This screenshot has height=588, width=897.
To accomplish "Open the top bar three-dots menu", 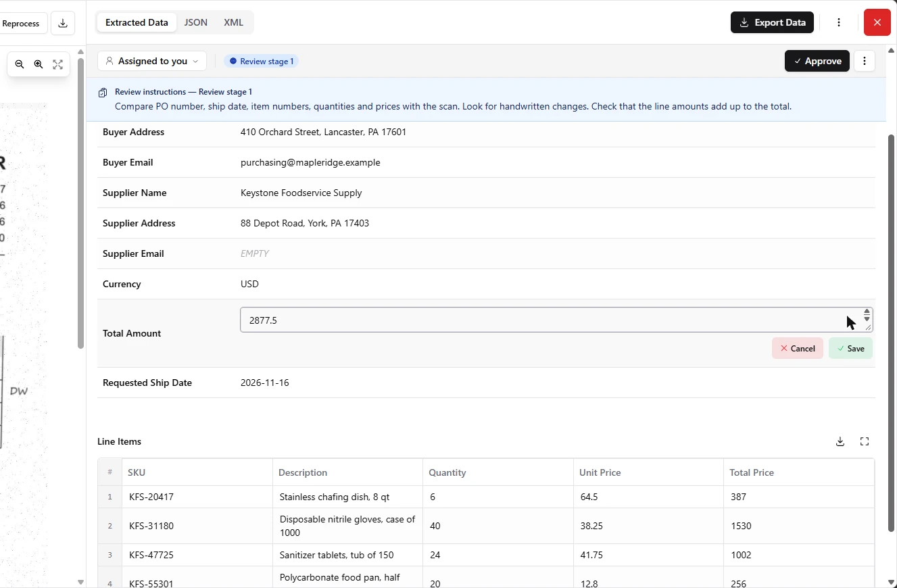I will click(839, 22).
